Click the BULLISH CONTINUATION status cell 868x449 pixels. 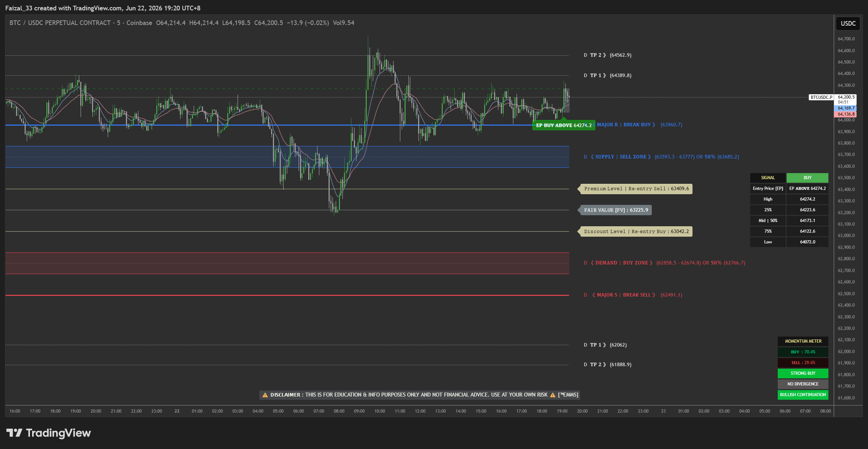[x=803, y=395]
